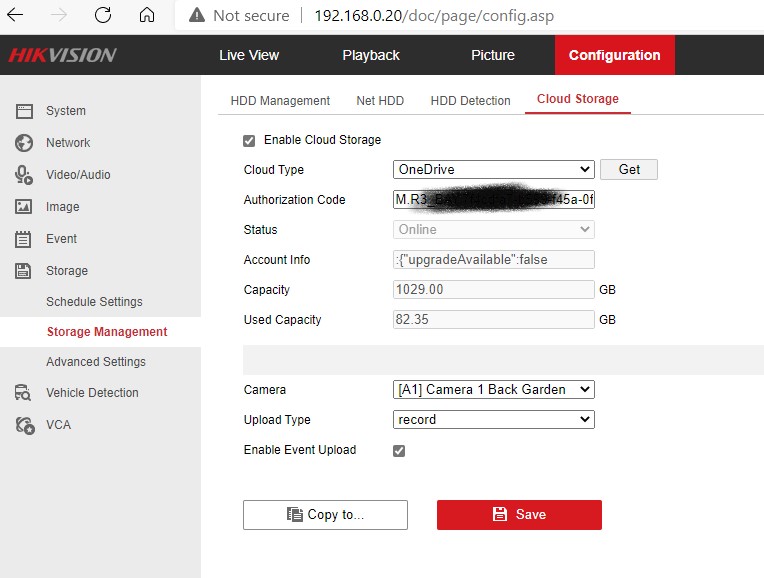Click the Event calendar icon
The width and height of the screenshot is (764, 578).
click(x=23, y=239)
